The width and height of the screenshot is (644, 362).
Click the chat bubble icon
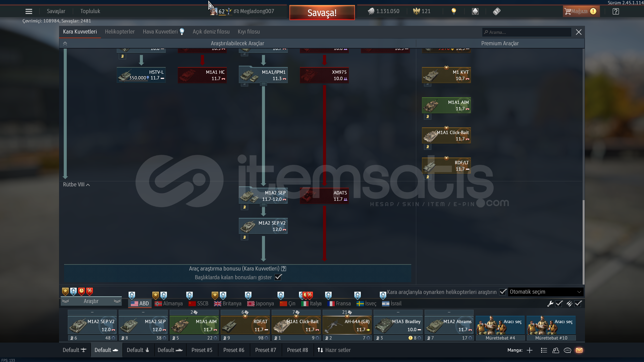(x=568, y=350)
